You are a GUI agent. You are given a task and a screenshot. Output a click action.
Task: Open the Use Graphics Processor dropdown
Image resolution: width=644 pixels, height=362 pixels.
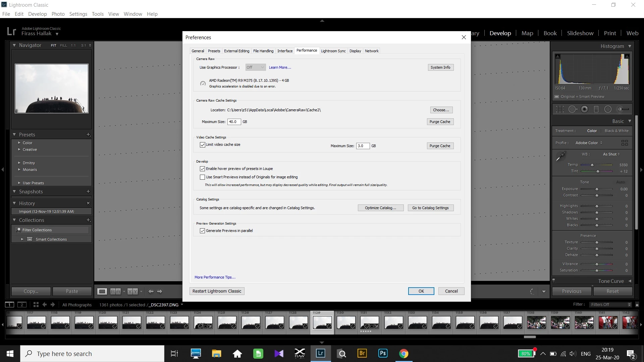[x=255, y=67]
